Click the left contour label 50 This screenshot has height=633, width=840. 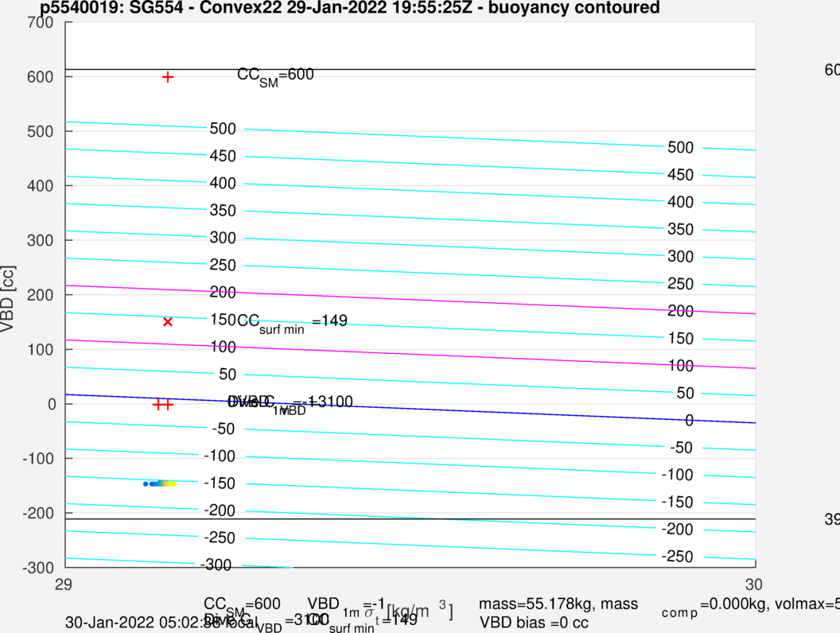227,375
